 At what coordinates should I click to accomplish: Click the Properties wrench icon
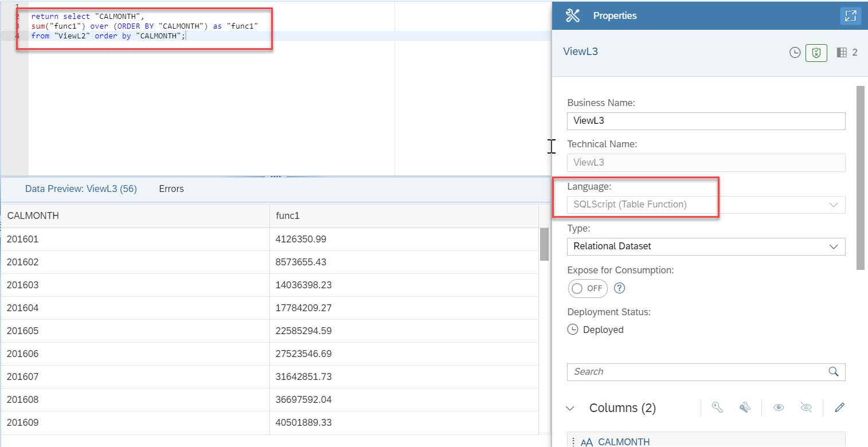click(x=573, y=15)
